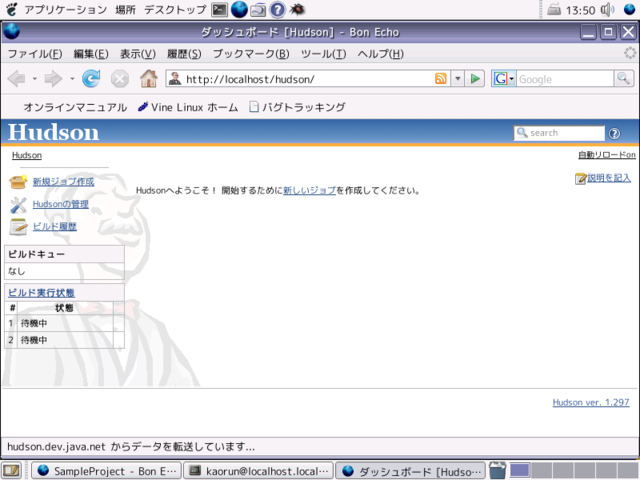Open the ビルド履歴 link
The height and width of the screenshot is (480, 640).
(x=55, y=227)
